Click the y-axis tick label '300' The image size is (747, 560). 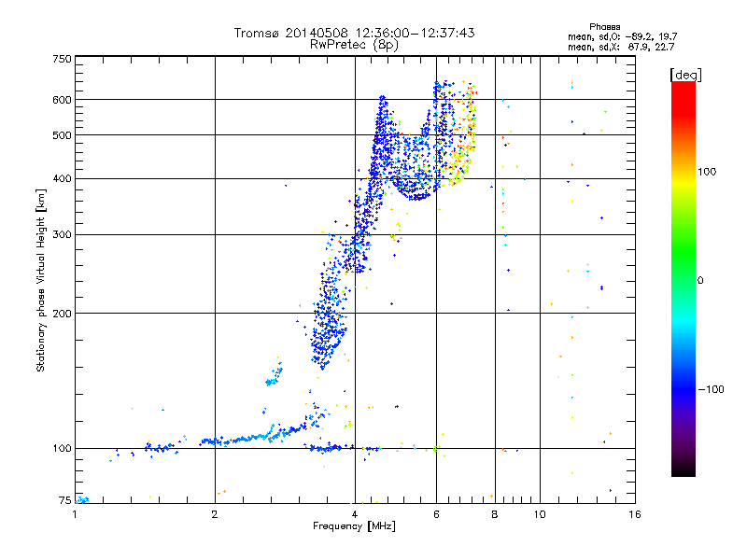point(63,235)
